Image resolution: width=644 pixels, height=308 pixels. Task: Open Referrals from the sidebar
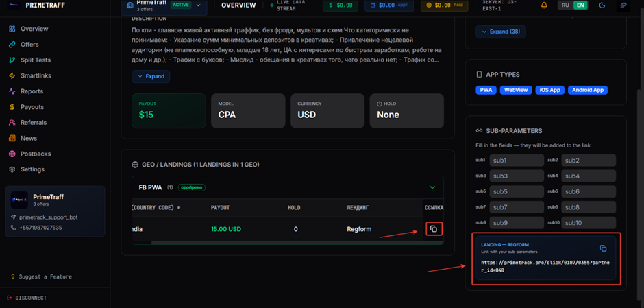pyautogui.click(x=34, y=123)
